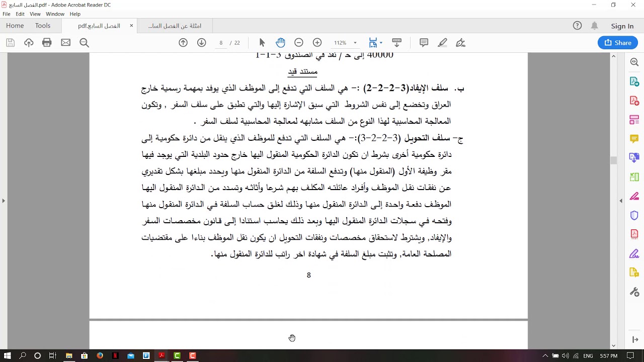
Task: Click the vertical scrollbar thumb
Action: coord(613,160)
